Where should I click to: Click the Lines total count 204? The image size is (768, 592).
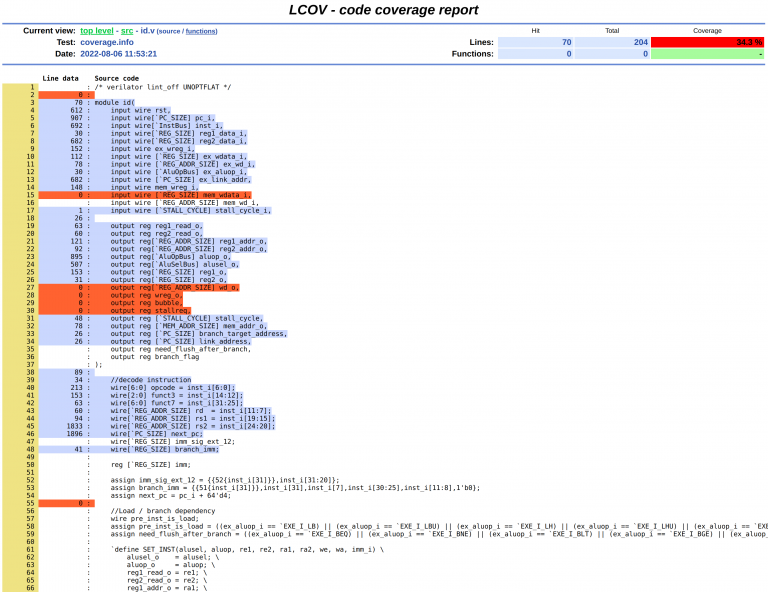[x=612, y=42]
